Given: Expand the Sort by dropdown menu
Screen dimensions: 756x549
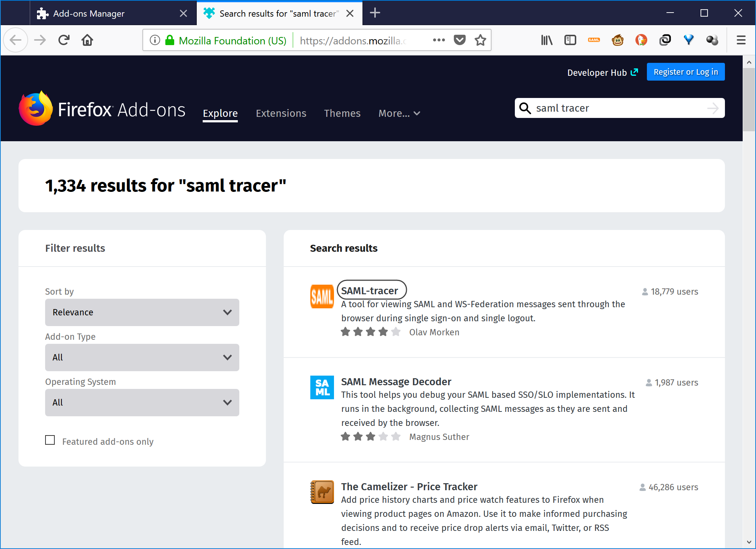Looking at the screenshot, I should tap(141, 312).
